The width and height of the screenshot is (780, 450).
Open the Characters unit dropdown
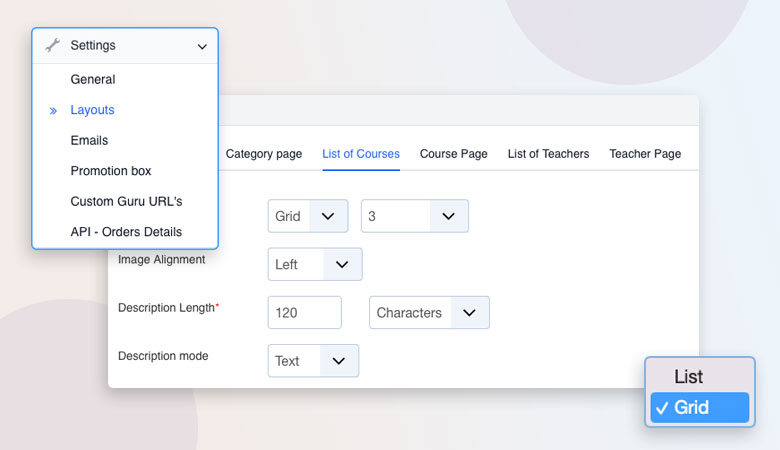(x=429, y=312)
